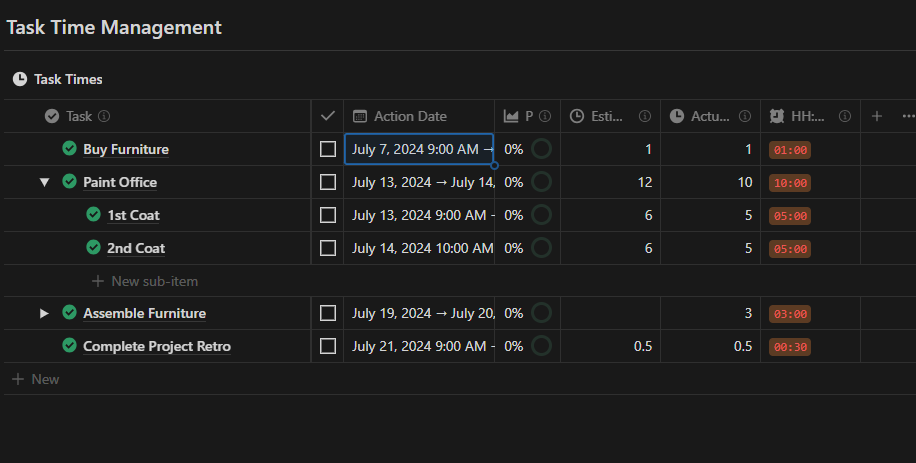Click the info icon in the Estimate column header
Screen dimensions: 916x463
[644, 116]
